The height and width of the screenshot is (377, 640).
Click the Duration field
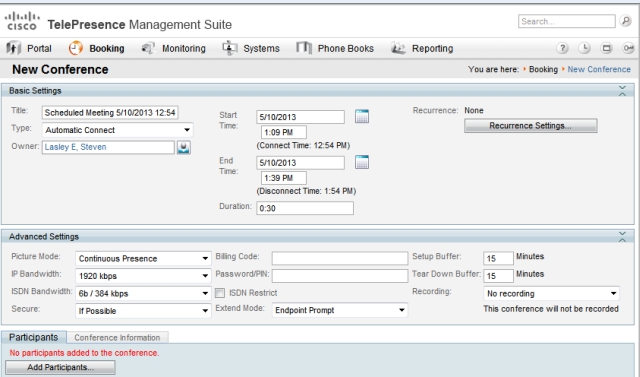[304, 208]
